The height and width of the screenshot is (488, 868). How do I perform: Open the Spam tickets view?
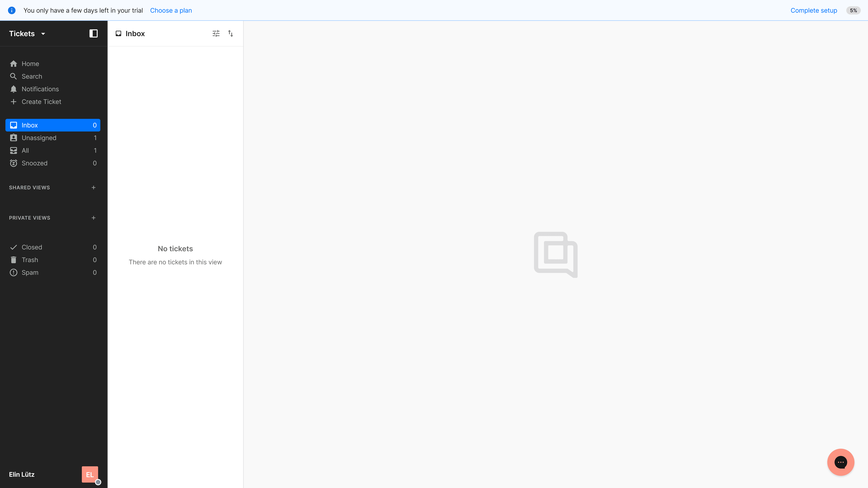click(53, 272)
